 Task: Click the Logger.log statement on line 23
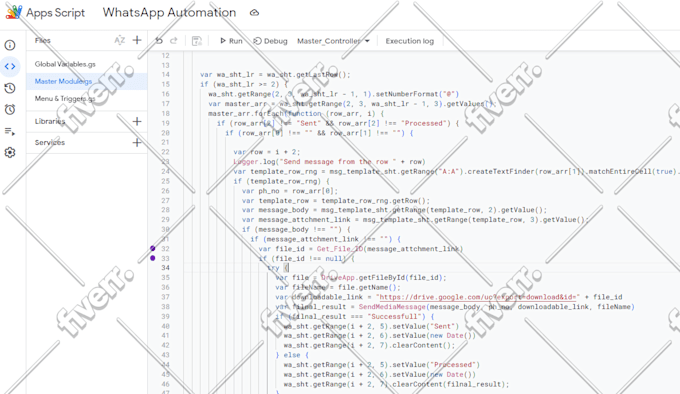tap(329, 162)
